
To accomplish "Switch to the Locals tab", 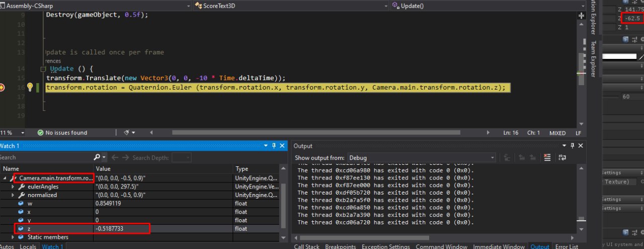I will click(x=28, y=246).
